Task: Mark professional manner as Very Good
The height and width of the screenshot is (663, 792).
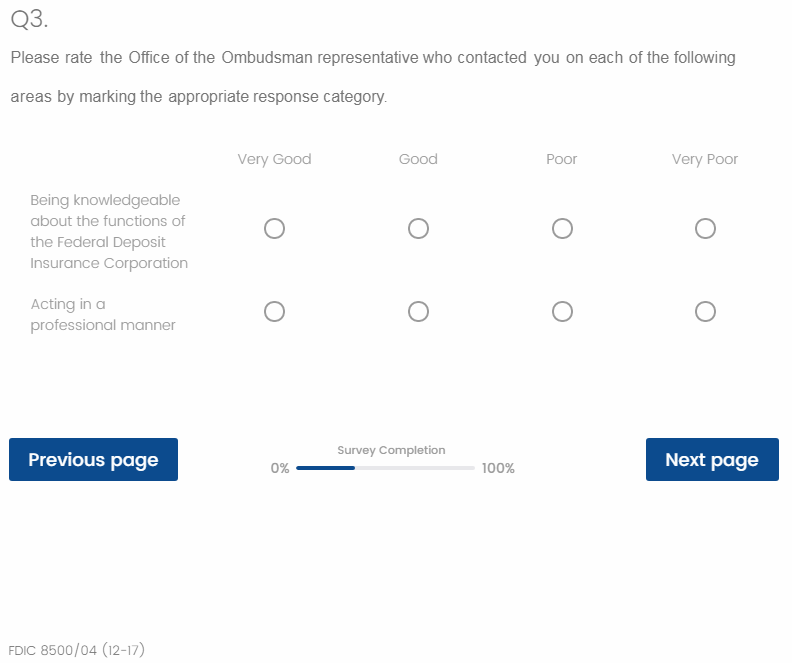Action: pyautogui.click(x=275, y=312)
